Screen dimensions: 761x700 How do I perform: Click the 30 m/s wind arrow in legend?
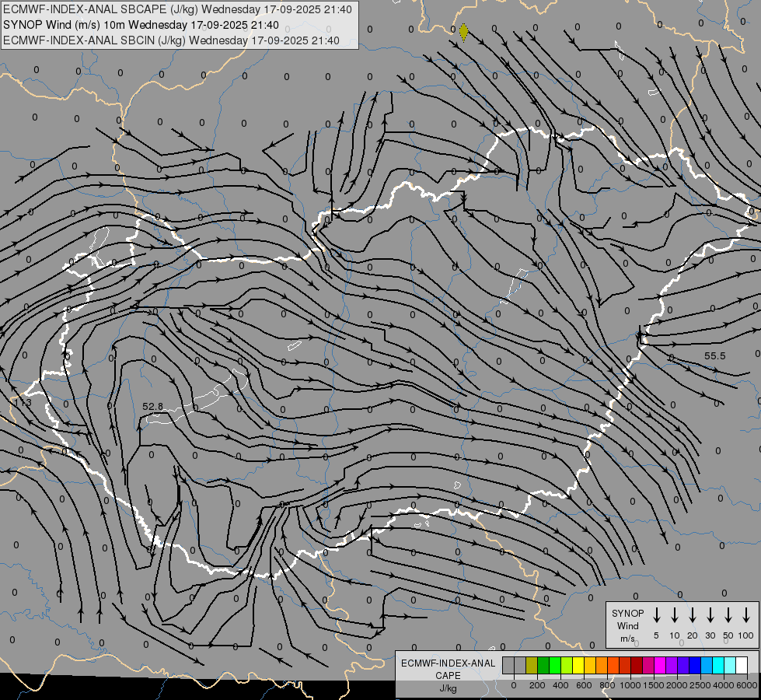pyautogui.click(x=710, y=615)
